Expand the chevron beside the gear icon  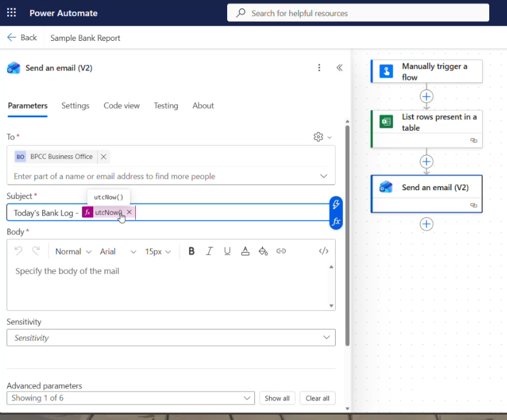(x=330, y=137)
